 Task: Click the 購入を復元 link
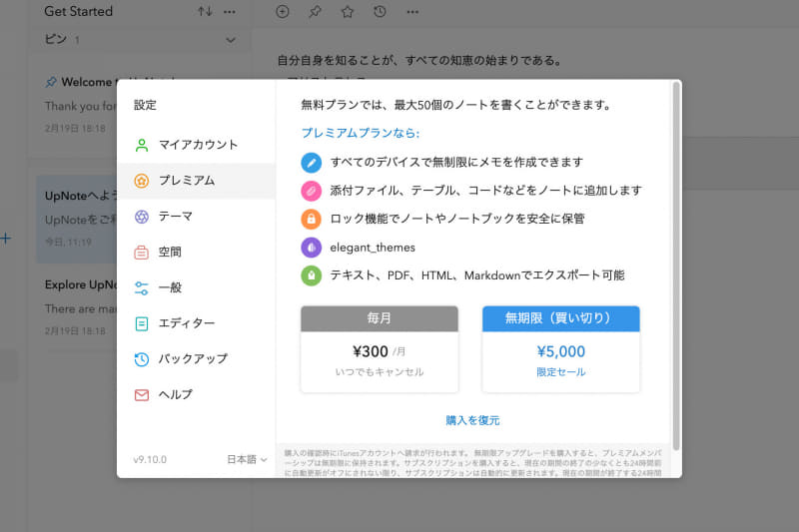click(472, 420)
